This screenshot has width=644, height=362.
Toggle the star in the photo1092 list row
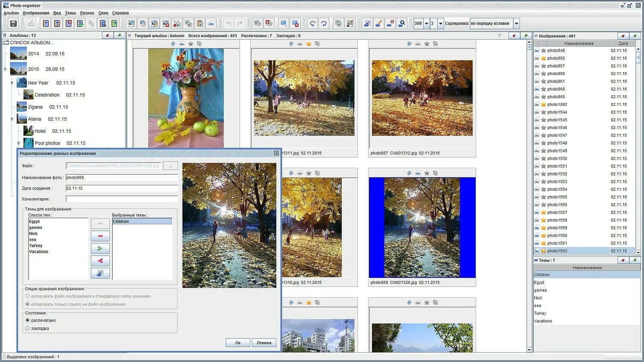(x=544, y=104)
